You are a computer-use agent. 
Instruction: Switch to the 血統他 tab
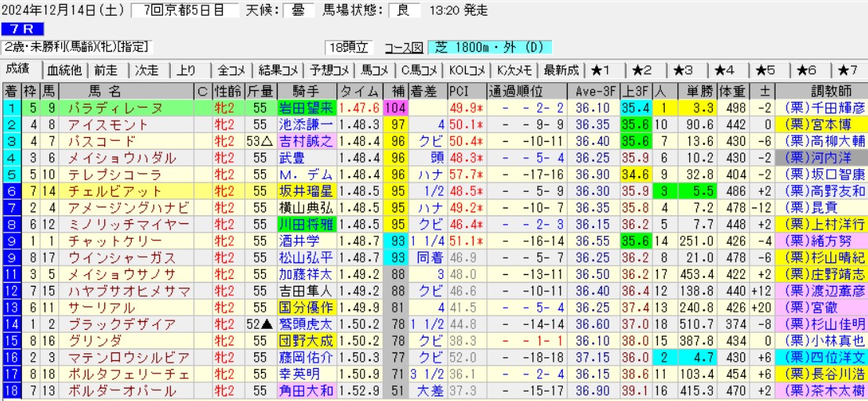point(64,70)
